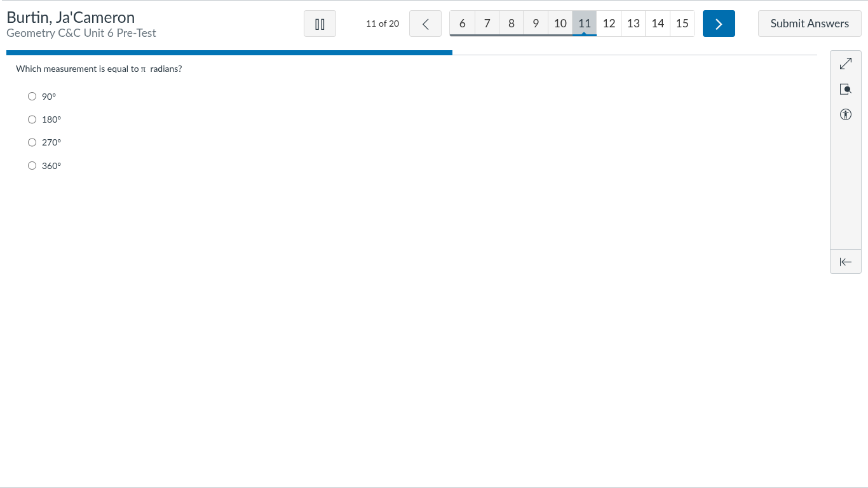
Task: Go to the previous question arrow
Action: (425, 24)
